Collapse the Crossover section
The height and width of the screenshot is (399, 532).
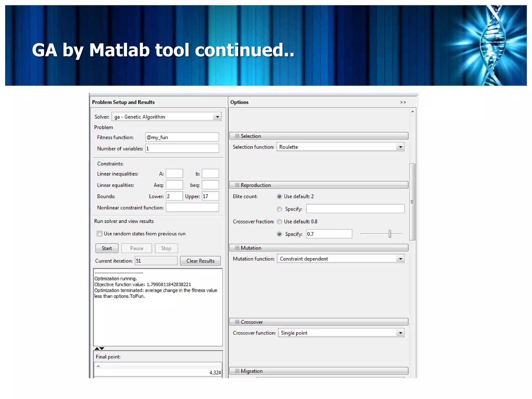coord(237,322)
